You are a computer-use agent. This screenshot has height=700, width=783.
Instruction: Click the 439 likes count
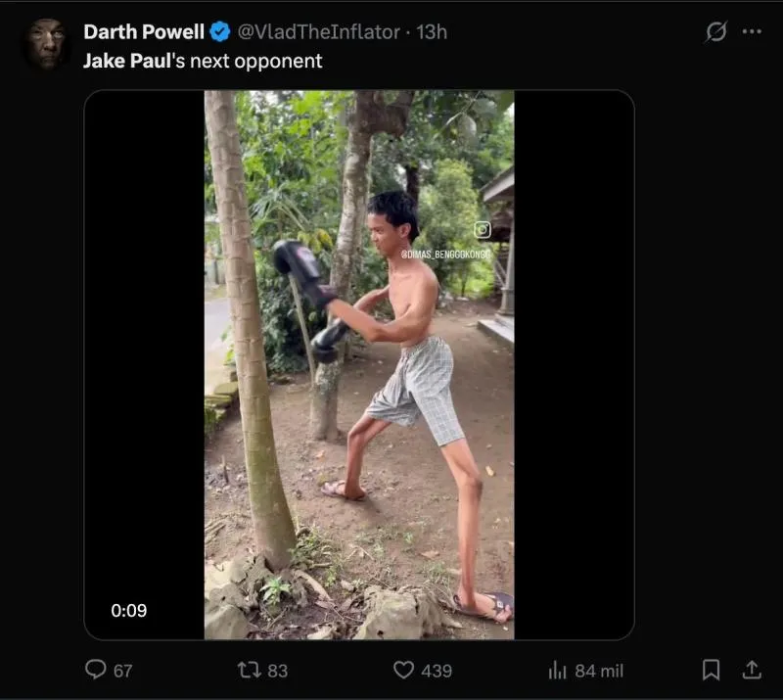pos(437,671)
